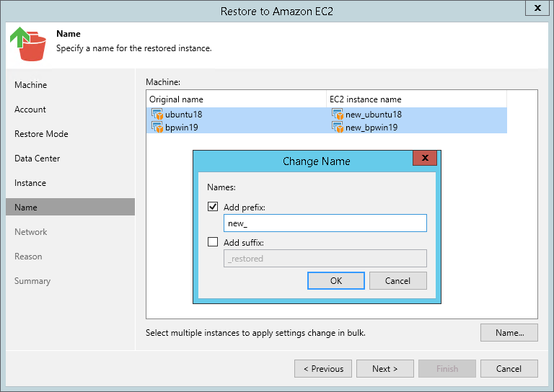
Task: Cancel the restore wizard at the bottom
Action: coord(509,368)
